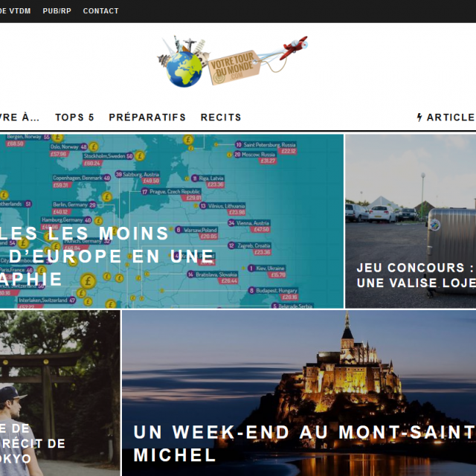Viewport: 476px width, 476px height.
Task: Click the red airplane in the logo
Action: click(x=295, y=47)
